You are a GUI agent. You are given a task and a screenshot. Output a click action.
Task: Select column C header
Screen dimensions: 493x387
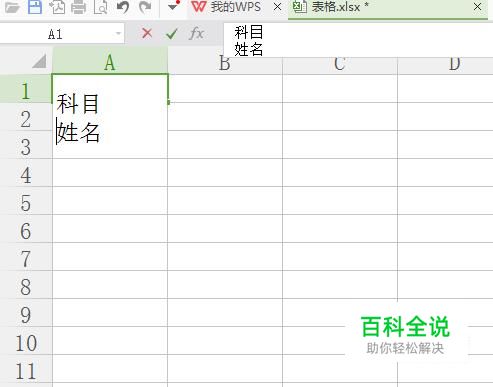pyautogui.click(x=340, y=64)
